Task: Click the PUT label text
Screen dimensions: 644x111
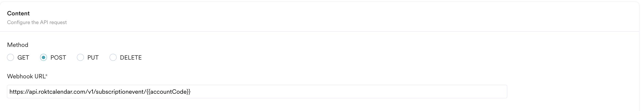Action: tap(93, 58)
